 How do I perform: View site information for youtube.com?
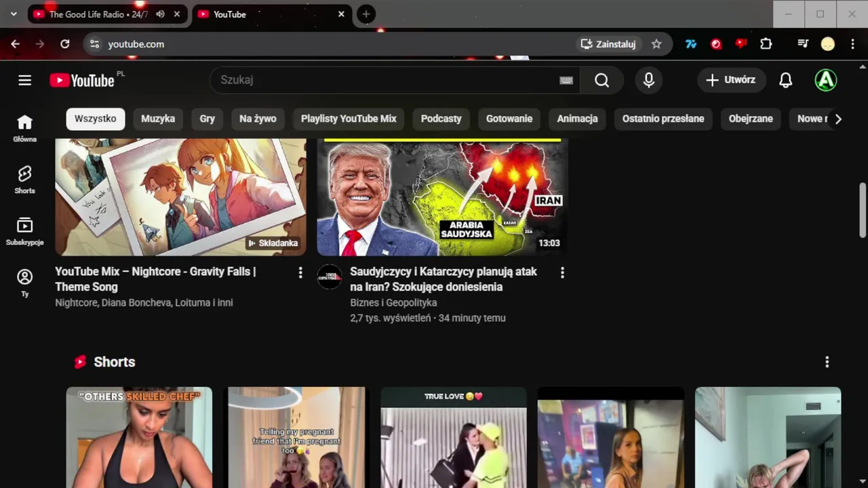pyautogui.click(x=94, y=44)
